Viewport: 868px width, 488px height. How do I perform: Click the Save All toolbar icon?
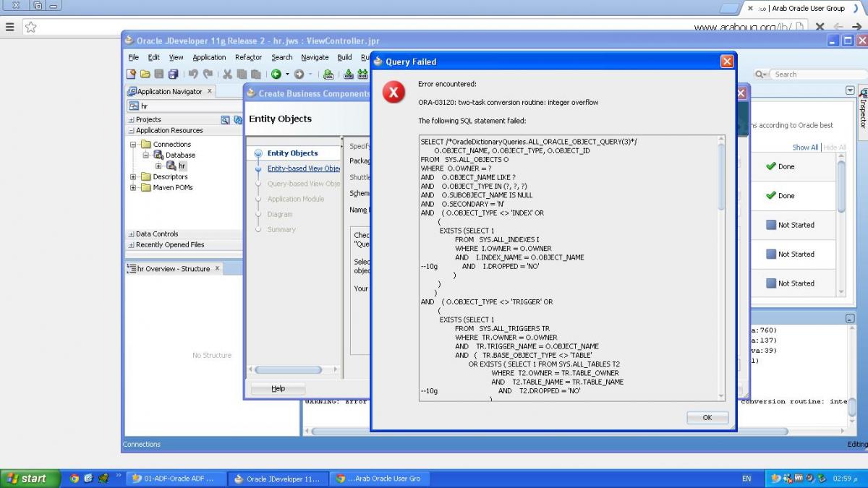coord(173,74)
